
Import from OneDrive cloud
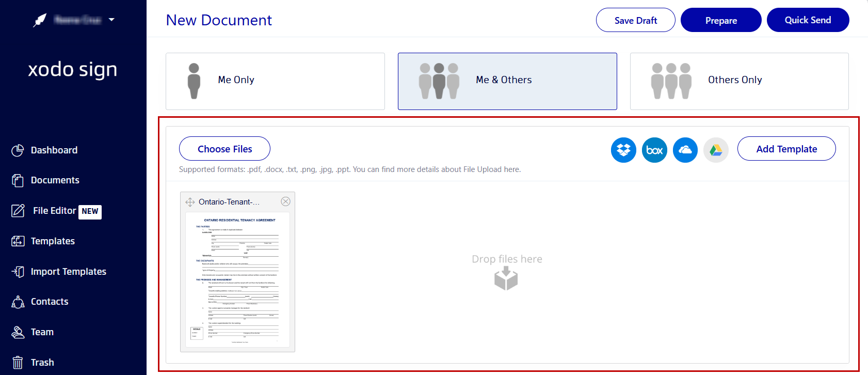tap(685, 150)
